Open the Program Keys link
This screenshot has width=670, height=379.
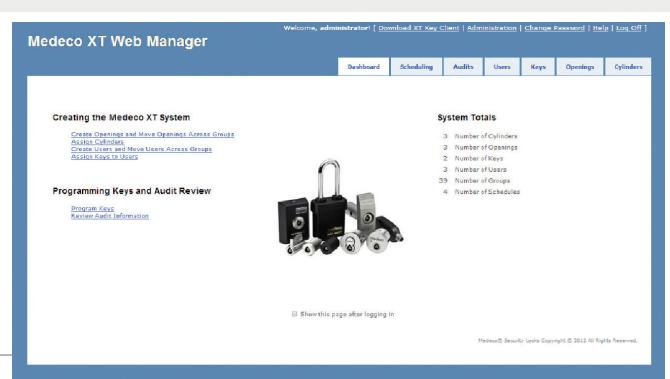(x=92, y=209)
